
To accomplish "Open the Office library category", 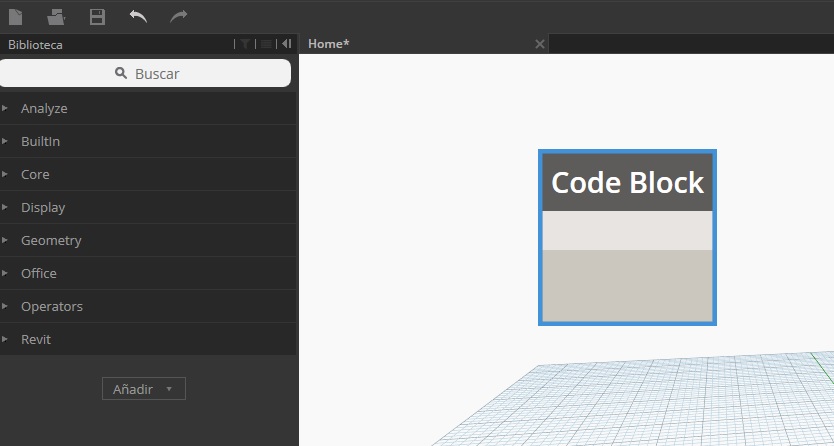I will (39, 274).
